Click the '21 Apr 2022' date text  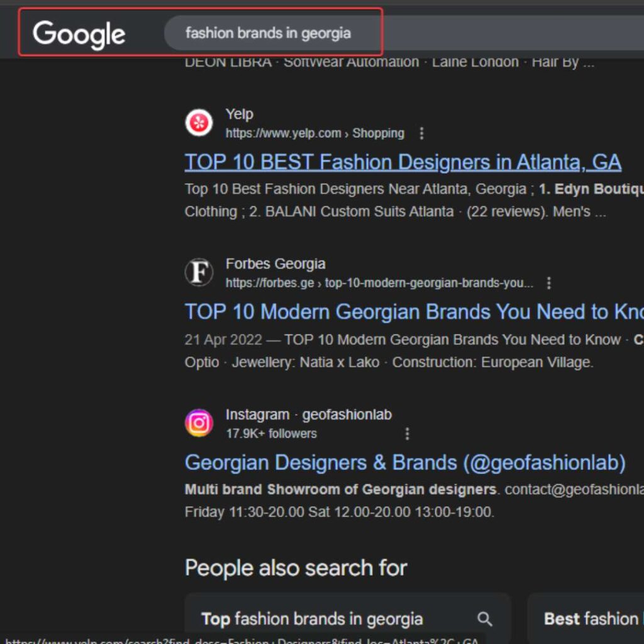[x=223, y=340]
